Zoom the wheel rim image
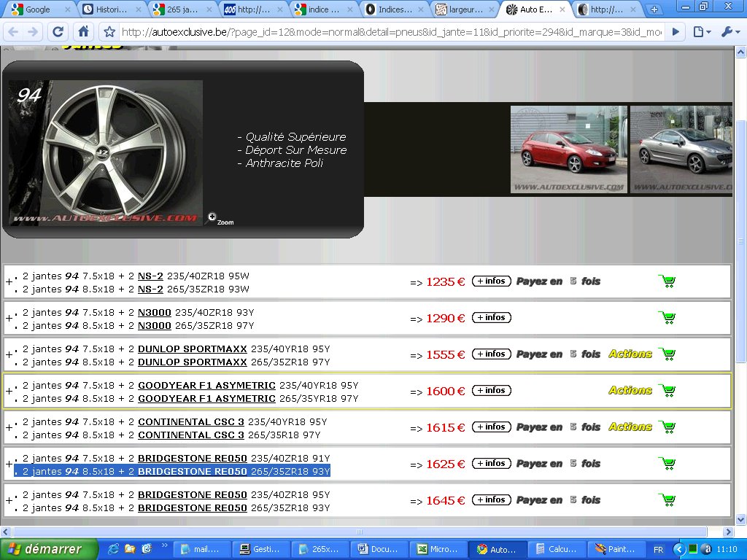The height and width of the screenshot is (560, 747). pyautogui.click(x=213, y=217)
